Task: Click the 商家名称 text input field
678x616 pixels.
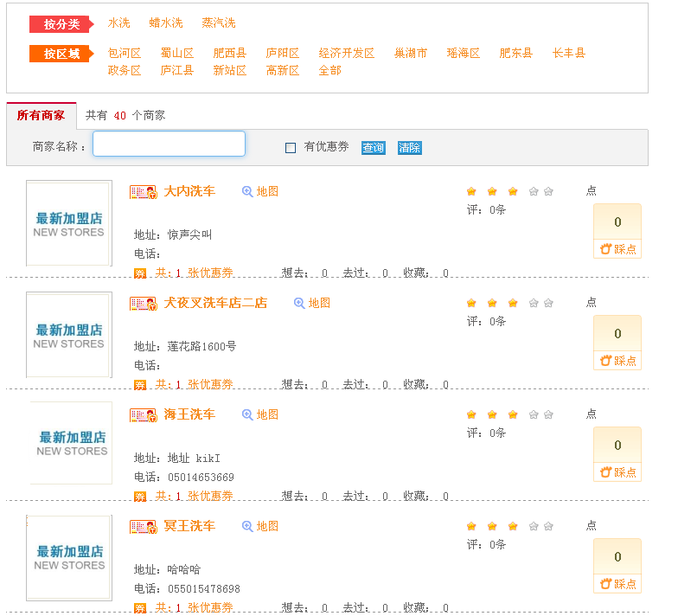Action: click(x=169, y=144)
